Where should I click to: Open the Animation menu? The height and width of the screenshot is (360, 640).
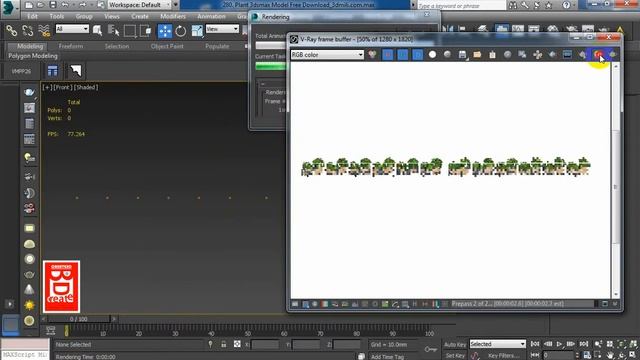pyautogui.click(x=211, y=16)
